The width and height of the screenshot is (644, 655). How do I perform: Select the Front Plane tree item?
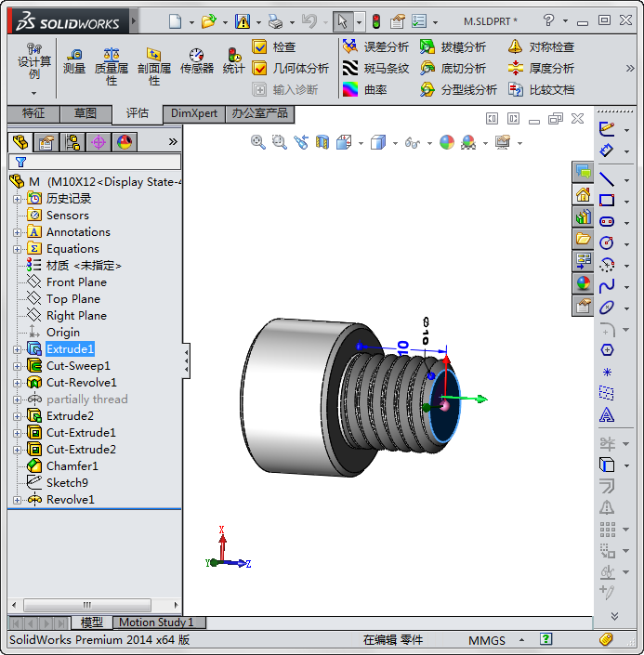pyautogui.click(x=76, y=282)
